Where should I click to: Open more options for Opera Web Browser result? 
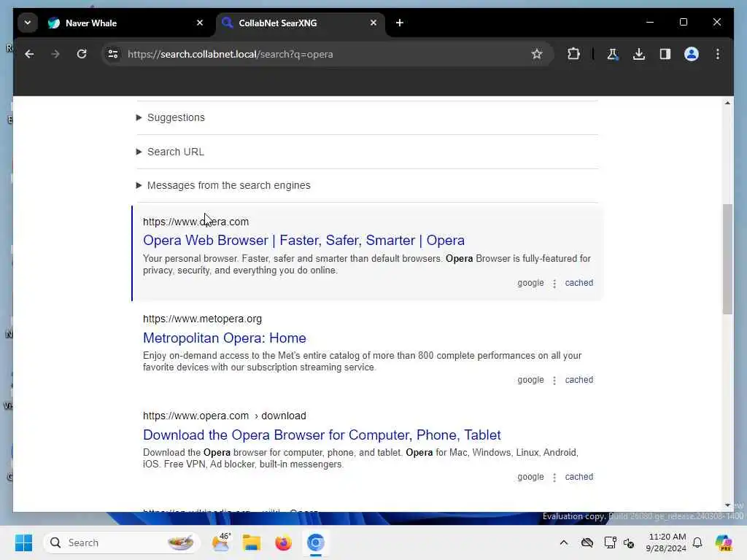pos(554,284)
